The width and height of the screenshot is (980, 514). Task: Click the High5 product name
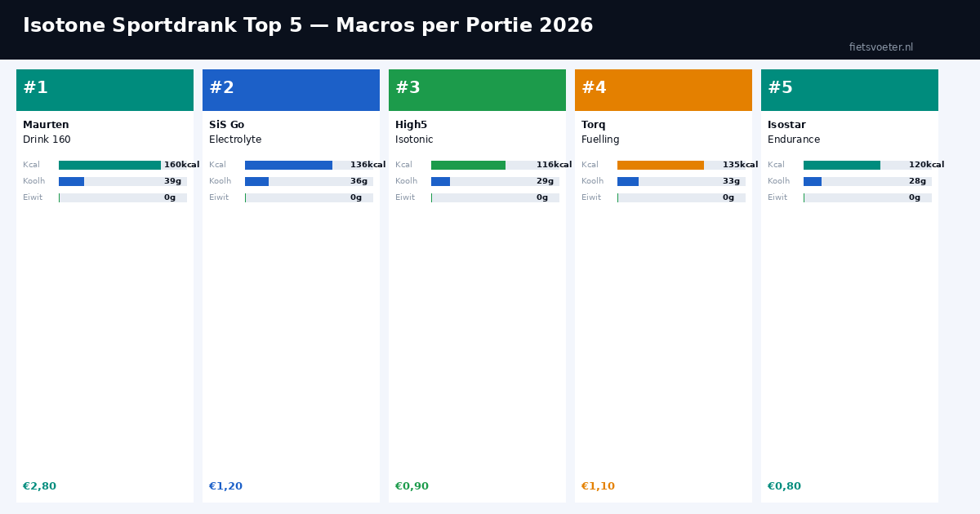point(411,125)
